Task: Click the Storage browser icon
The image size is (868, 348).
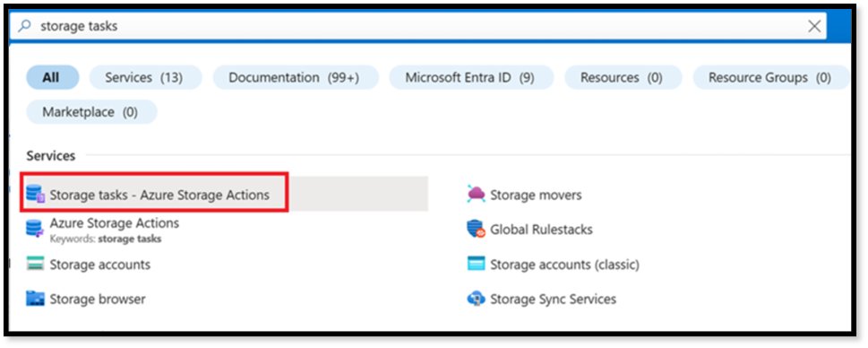Action: click(x=35, y=300)
